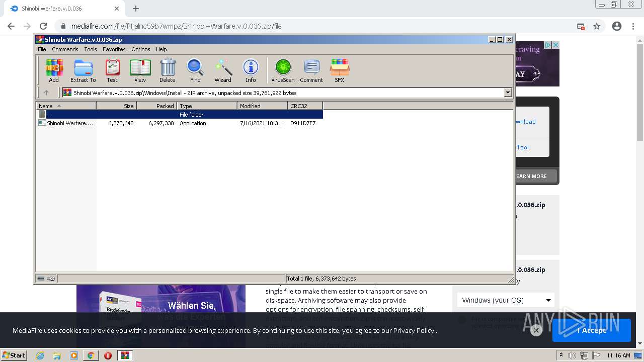The image size is (644, 362).
Task: Open the Commands menu
Action: 65,49
